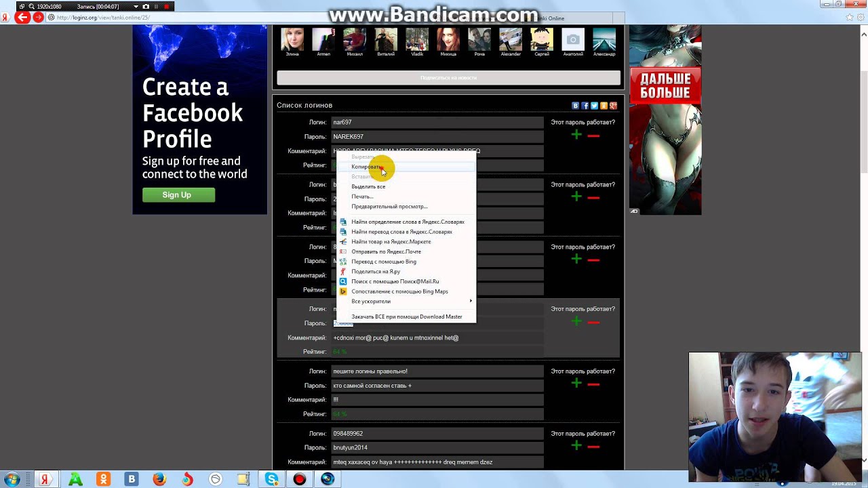Click the browser address bar URL
The width and height of the screenshot is (868, 488).
[103, 18]
